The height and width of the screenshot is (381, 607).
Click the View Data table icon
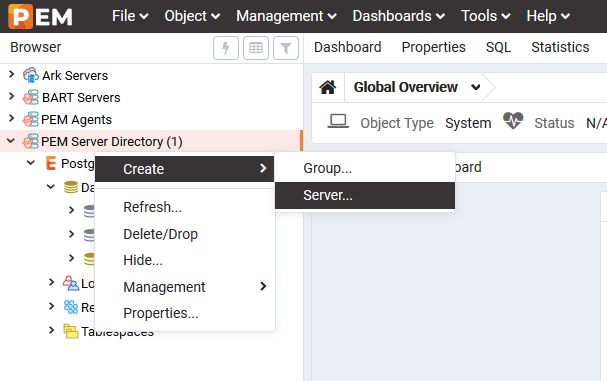click(x=255, y=48)
